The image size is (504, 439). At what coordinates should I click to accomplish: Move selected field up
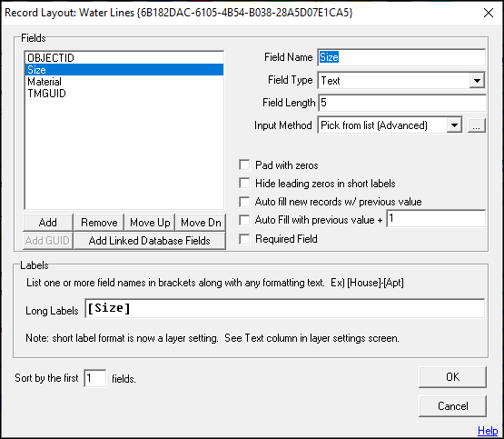[150, 223]
